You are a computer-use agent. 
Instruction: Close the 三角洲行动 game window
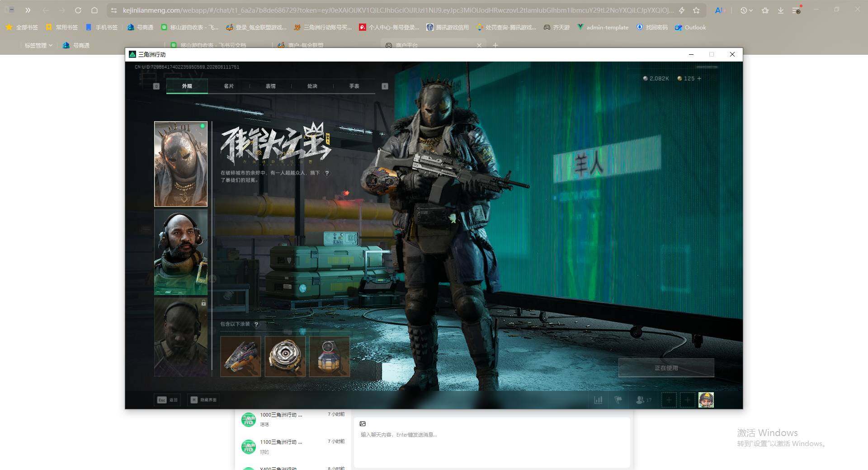tap(732, 54)
